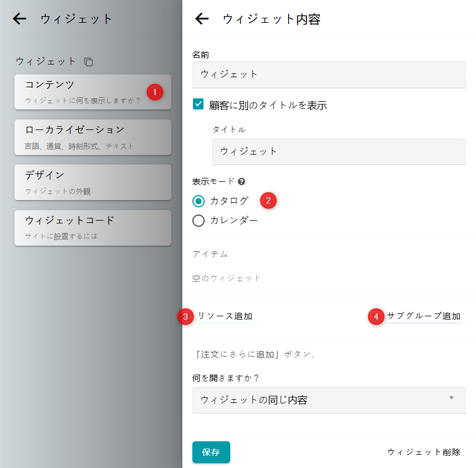Toggle 顧客に別のタイトルを表示 checkbox
Image resolution: width=476 pixels, height=468 pixels.
(x=199, y=104)
